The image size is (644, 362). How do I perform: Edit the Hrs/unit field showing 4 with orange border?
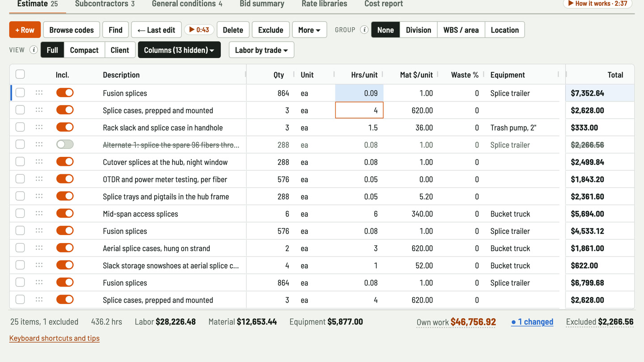(359, 110)
